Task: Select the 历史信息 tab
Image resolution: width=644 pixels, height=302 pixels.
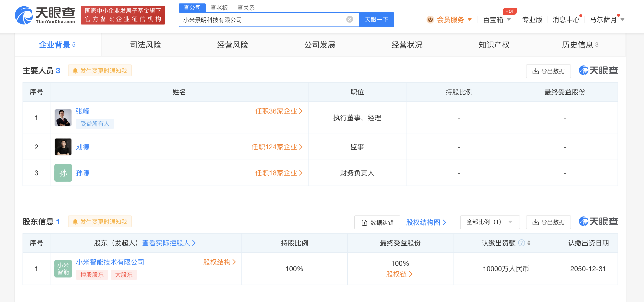Action: pos(580,45)
